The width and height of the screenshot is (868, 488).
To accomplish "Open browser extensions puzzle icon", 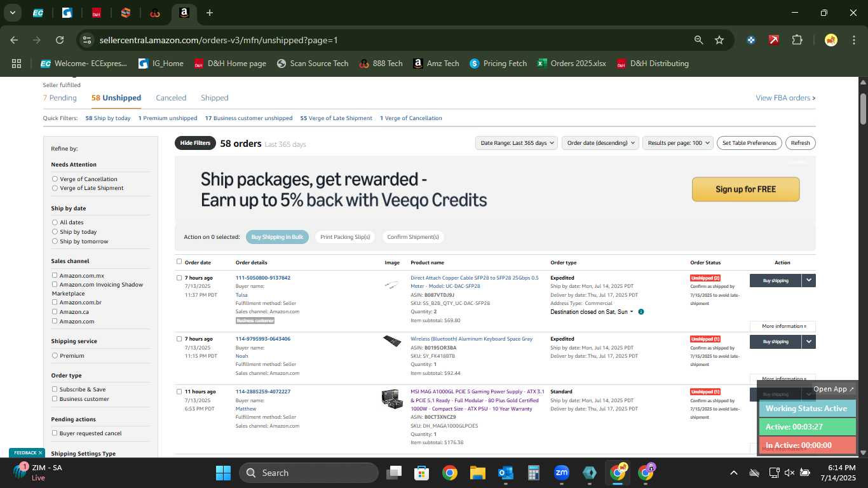I will [797, 40].
